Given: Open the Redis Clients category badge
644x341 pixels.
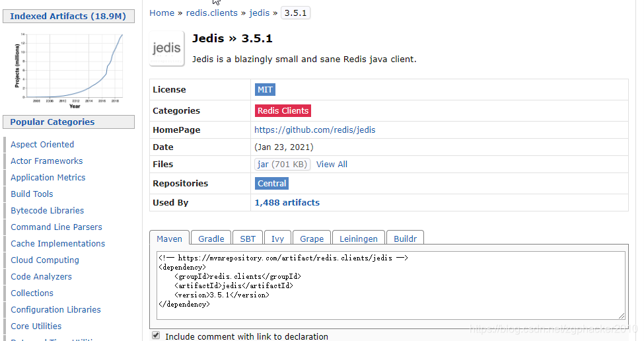Looking at the screenshot, I should point(283,111).
